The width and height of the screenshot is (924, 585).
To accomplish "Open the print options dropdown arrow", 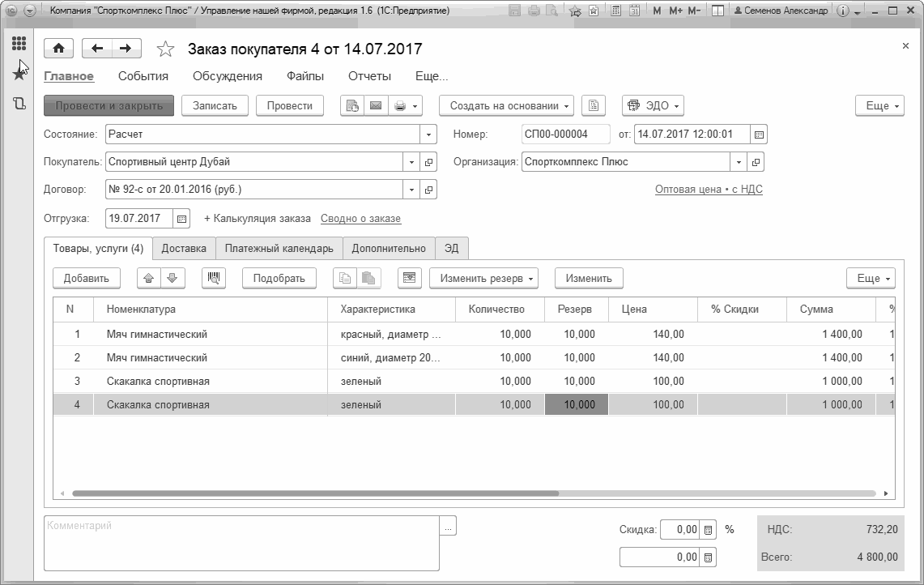I will tap(415, 106).
